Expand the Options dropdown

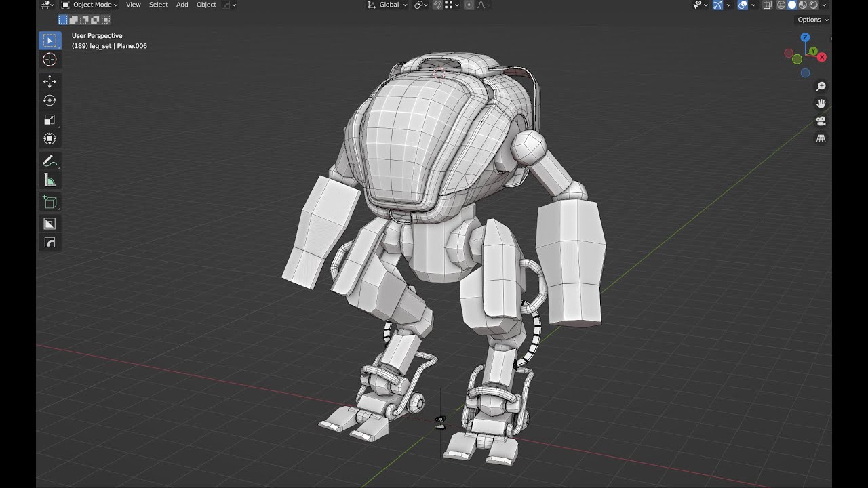812,20
